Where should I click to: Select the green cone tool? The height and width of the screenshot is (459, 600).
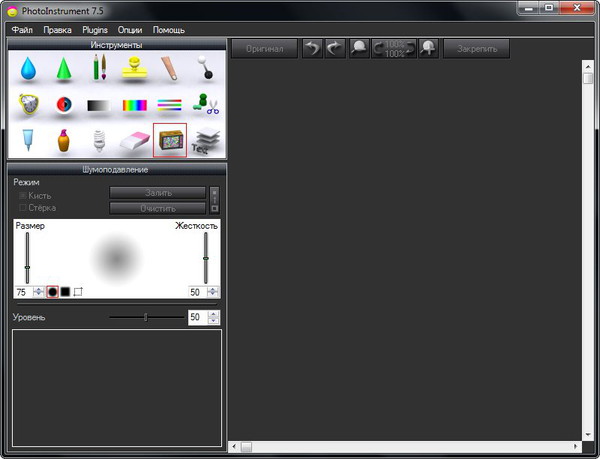tap(63, 69)
